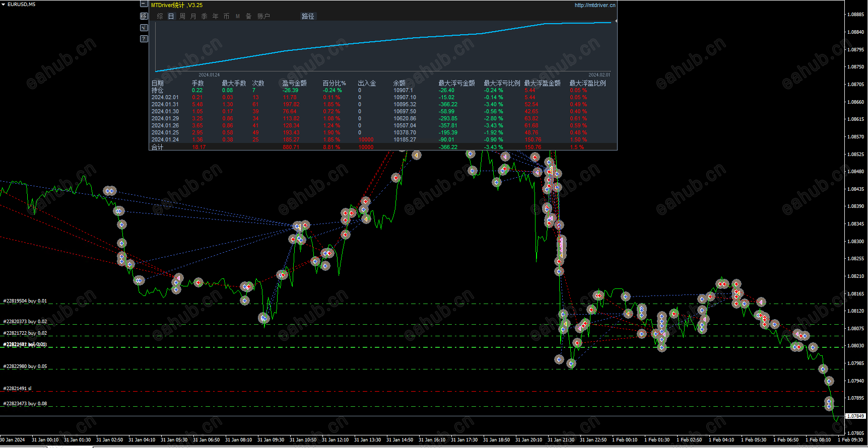Select the 月 monthly tab
868x448 pixels.
[x=193, y=16]
